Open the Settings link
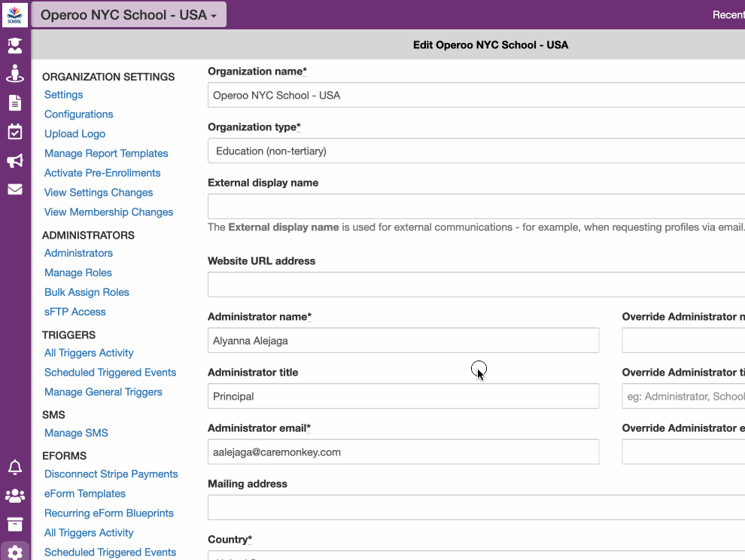 [x=64, y=95]
